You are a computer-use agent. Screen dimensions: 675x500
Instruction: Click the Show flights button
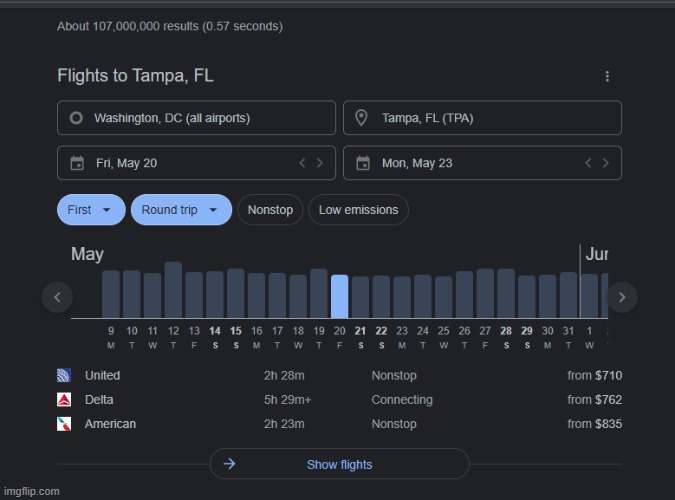point(339,464)
